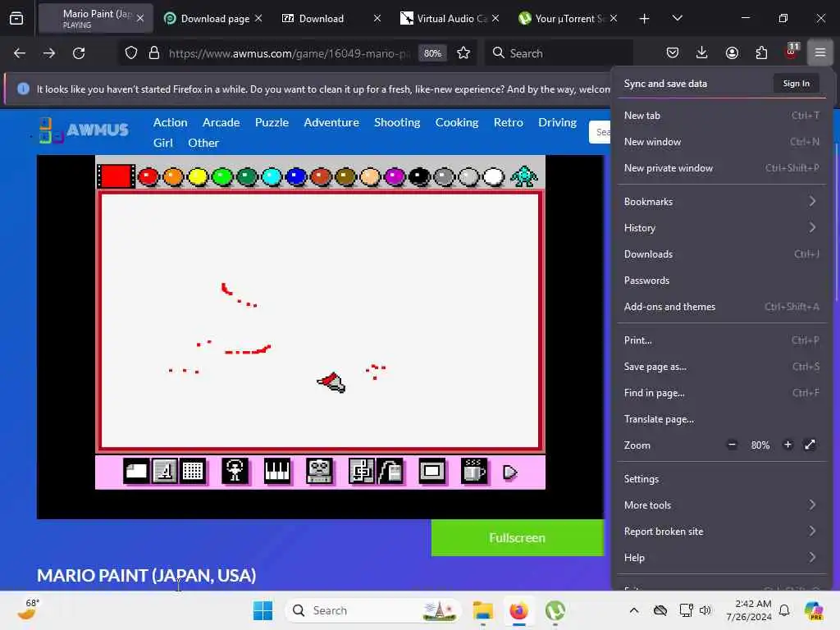Open the Firefox account icon
The width and height of the screenshot is (840, 630).
pos(732,52)
